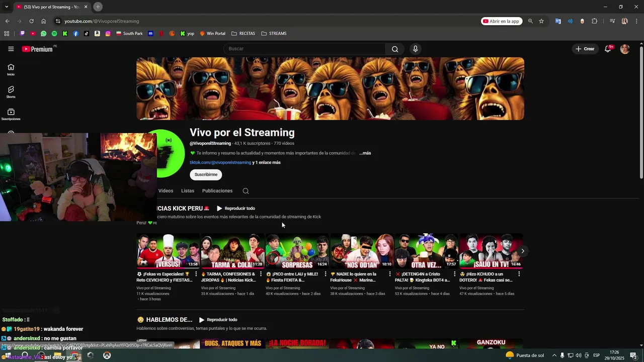Open Netflix bookmark icon
The height and width of the screenshot is (362, 644).
click(161, 34)
